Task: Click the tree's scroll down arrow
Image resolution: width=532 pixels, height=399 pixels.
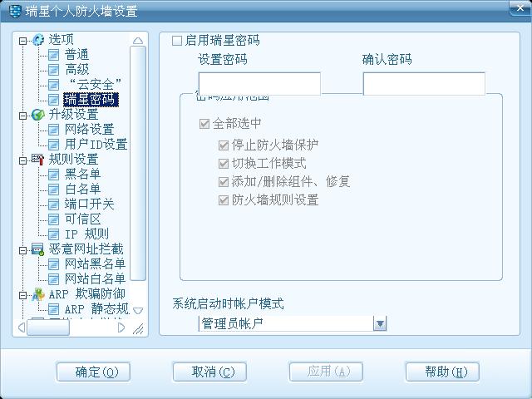Action: pos(138,310)
